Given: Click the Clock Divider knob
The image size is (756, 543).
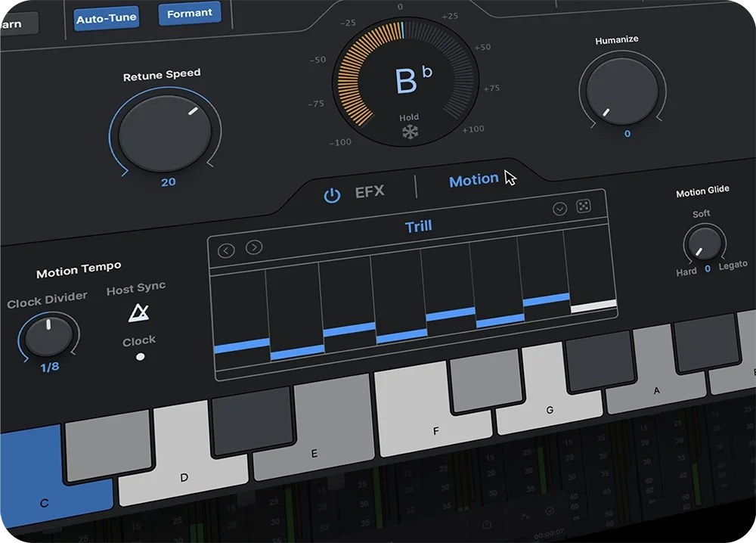Looking at the screenshot, I should pyautogui.click(x=48, y=336).
